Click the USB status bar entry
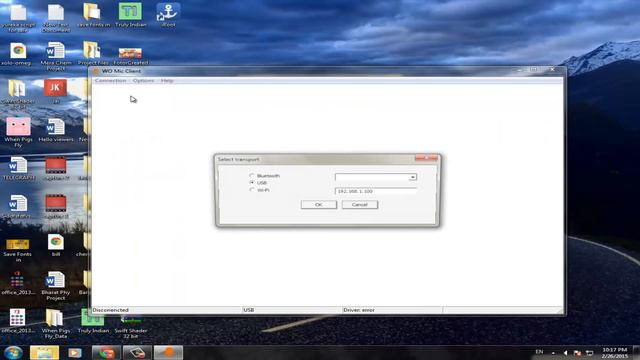Screen dimensions: 640x360 coord(249,310)
